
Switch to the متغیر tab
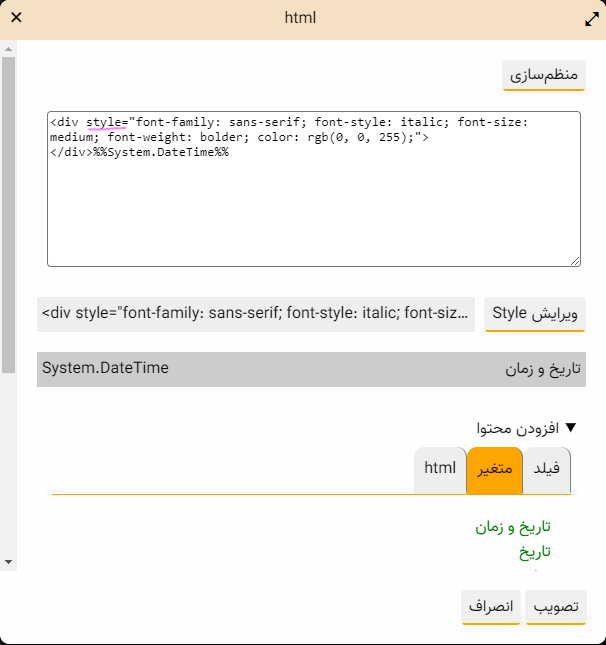pyautogui.click(x=494, y=469)
